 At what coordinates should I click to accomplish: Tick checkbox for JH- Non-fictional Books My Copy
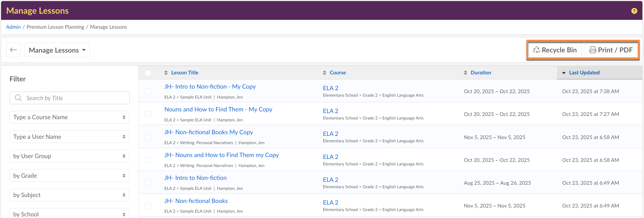(x=148, y=137)
